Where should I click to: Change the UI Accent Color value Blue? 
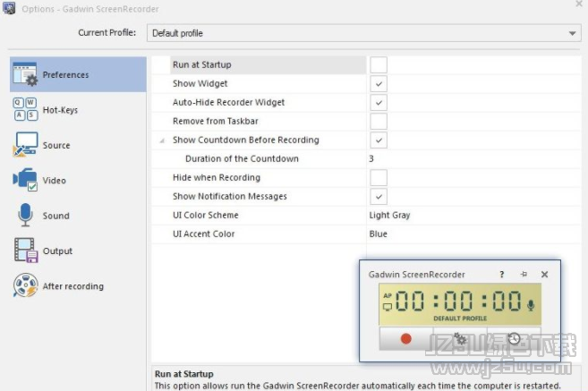(x=378, y=234)
